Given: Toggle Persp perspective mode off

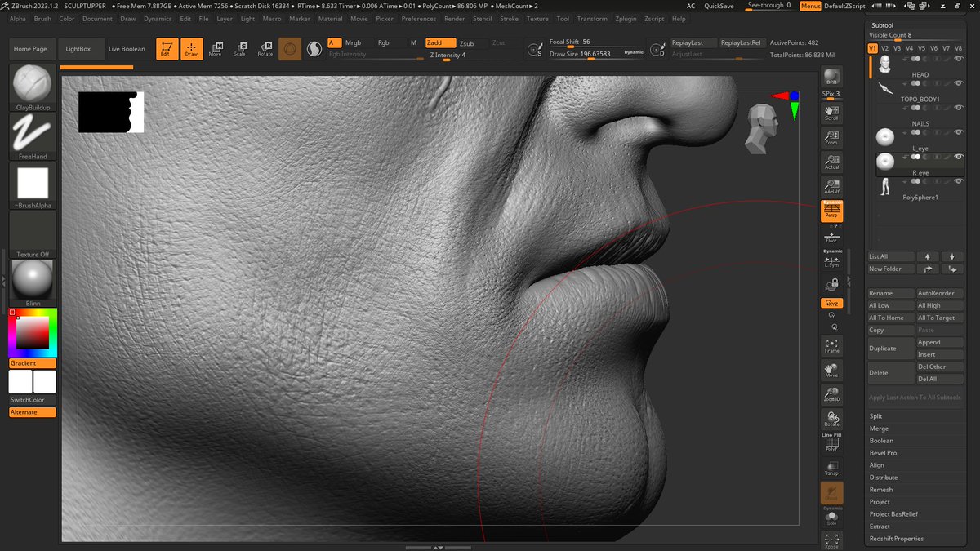Looking at the screenshot, I should (x=831, y=211).
